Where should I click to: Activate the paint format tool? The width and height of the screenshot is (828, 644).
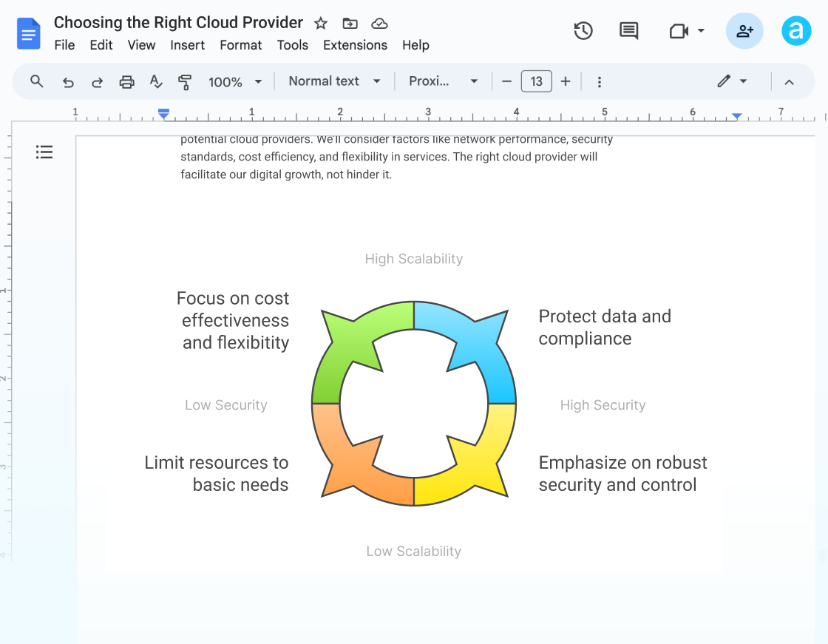coord(185,81)
